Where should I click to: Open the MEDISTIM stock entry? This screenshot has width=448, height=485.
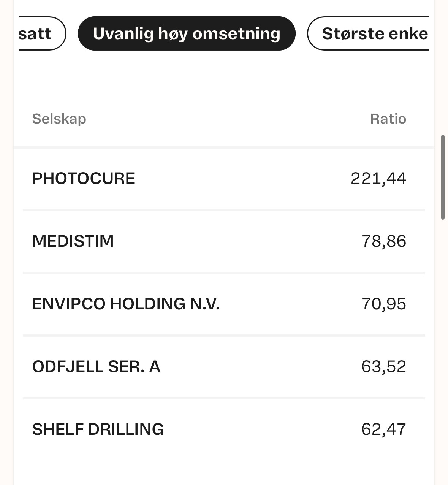(224, 241)
